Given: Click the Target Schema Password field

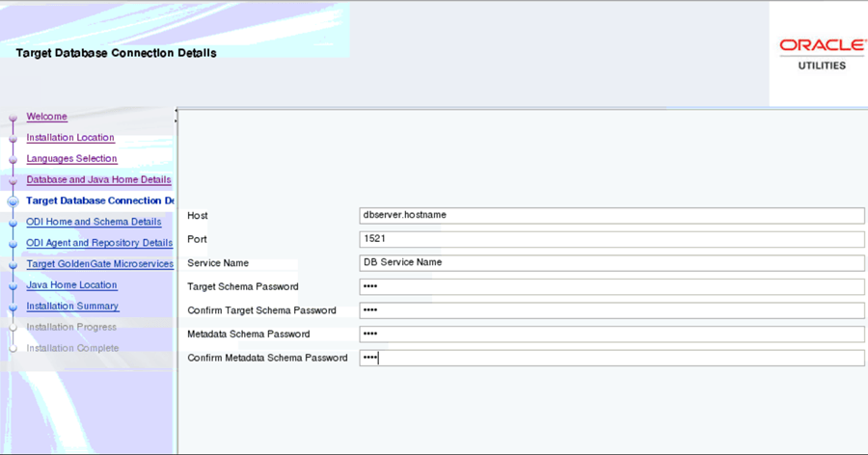Looking at the screenshot, I should [x=611, y=286].
